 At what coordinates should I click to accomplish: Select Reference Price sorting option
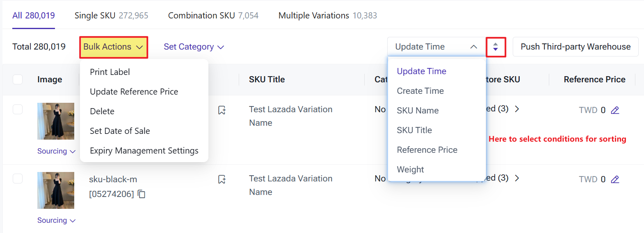click(x=427, y=150)
